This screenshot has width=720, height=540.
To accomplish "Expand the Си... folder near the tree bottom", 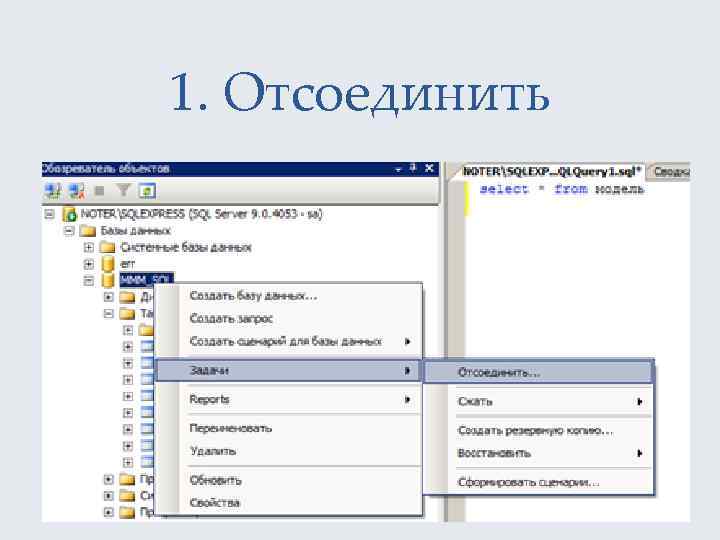I will (x=108, y=496).
